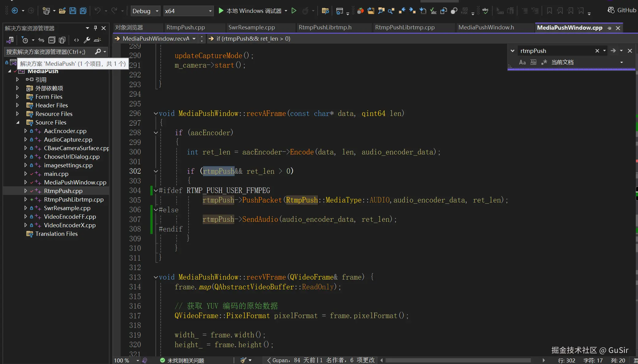Start debugging with green play button

point(221,11)
